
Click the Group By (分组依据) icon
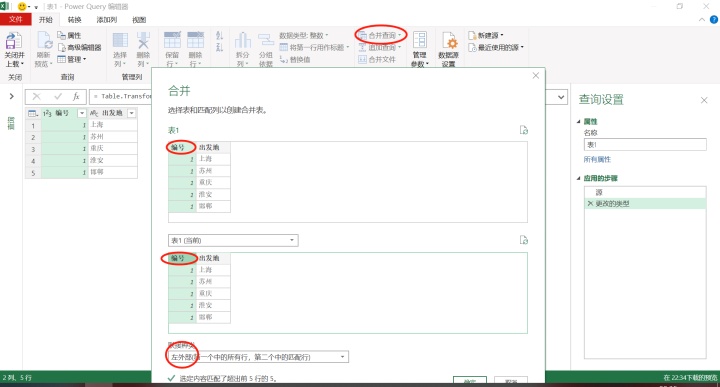tap(266, 41)
